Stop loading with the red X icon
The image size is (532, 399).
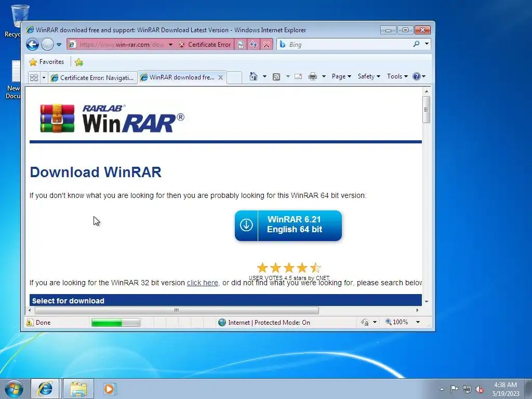(x=267, y=45)
